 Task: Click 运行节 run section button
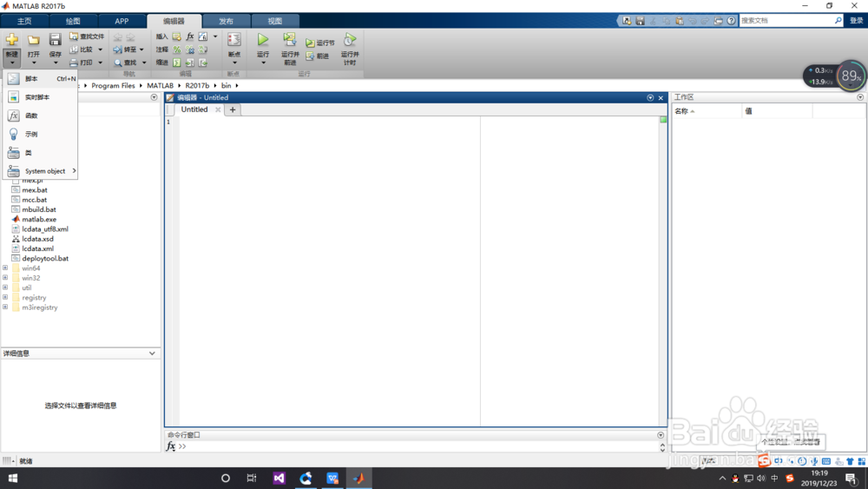coord(320,43)
